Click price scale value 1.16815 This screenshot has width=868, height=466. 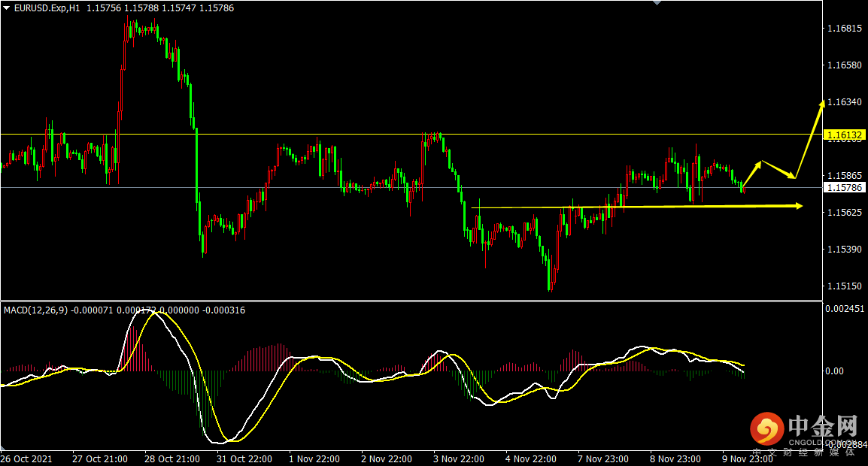pos(844,29)
